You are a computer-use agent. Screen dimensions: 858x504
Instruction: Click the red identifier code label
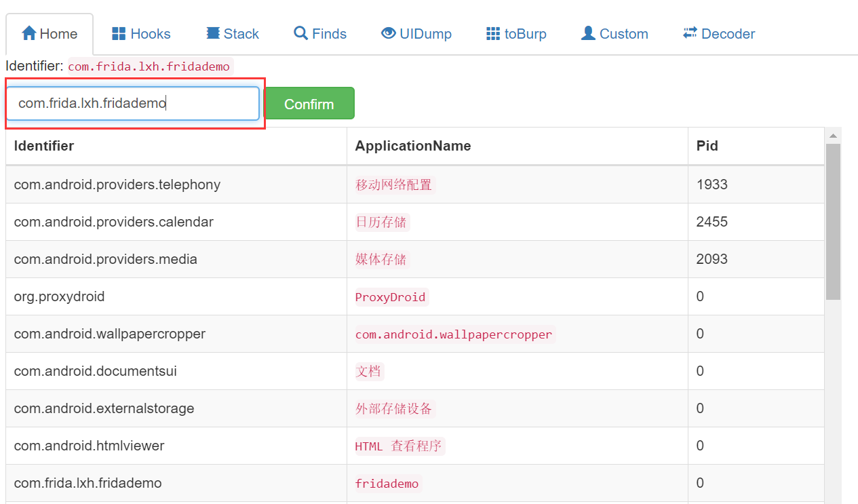point(149,66)
